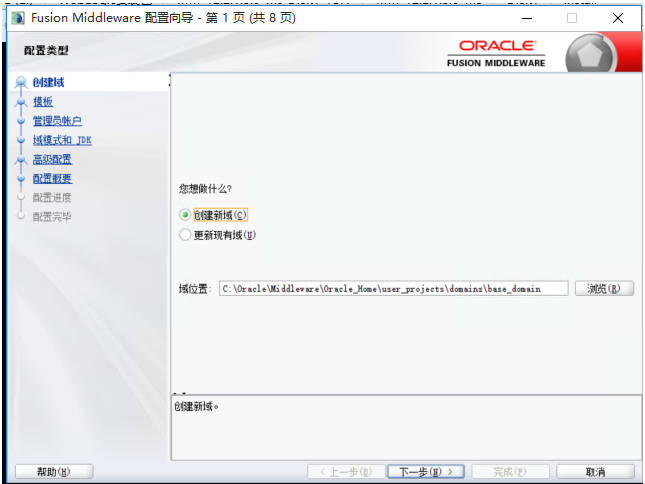The height and width of the screenshot is (484, 645).
Task: Click the step marker icon beside 创建域
Action: [x=21, y=82]
